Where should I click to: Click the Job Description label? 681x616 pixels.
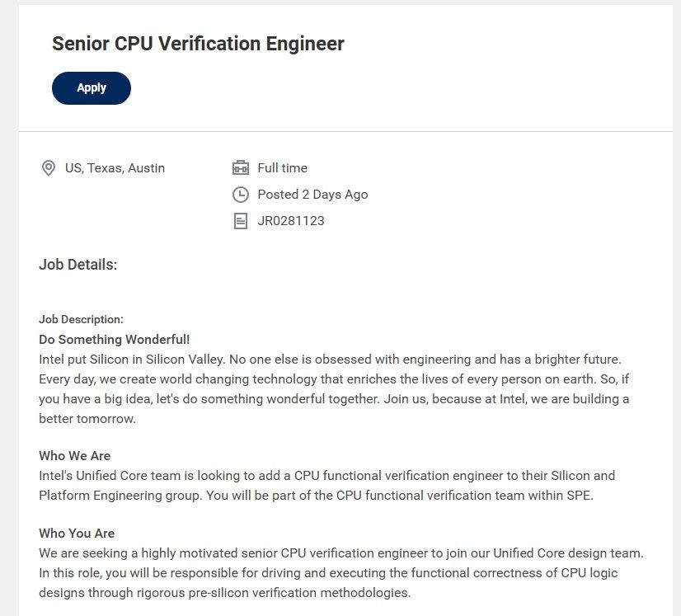point(81,319)
